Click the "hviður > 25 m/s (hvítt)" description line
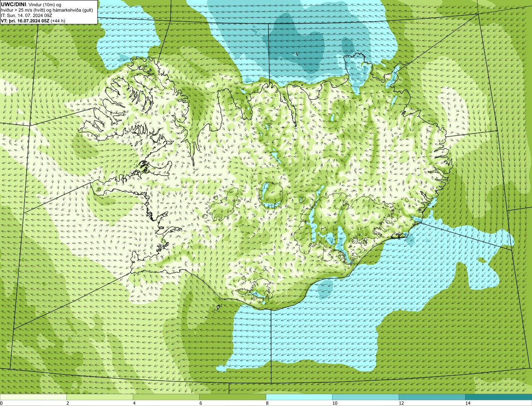 click(x=47, y=10)
